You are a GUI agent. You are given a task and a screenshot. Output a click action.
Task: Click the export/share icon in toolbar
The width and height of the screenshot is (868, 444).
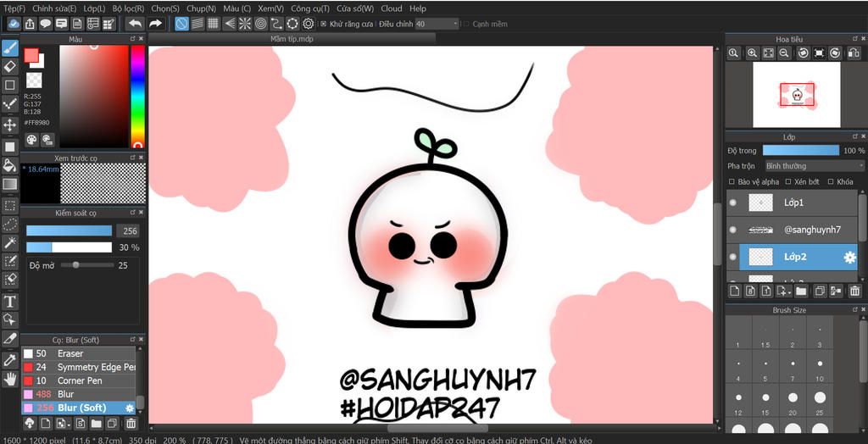click(30, 24)
